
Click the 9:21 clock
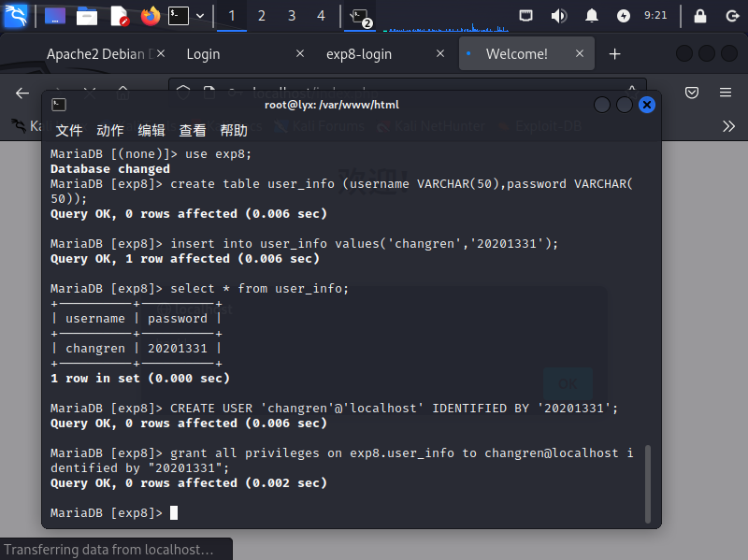655,15
